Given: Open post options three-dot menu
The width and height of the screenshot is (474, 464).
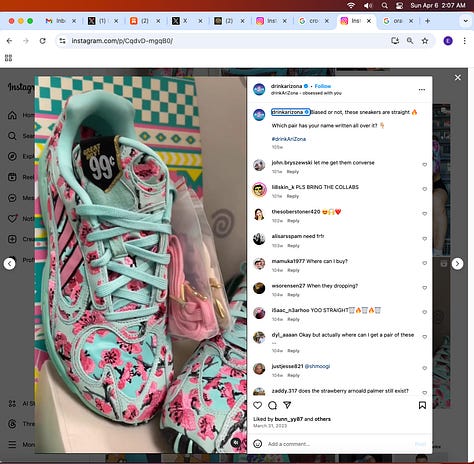Looking at the screenshot, I should [422, 90].
